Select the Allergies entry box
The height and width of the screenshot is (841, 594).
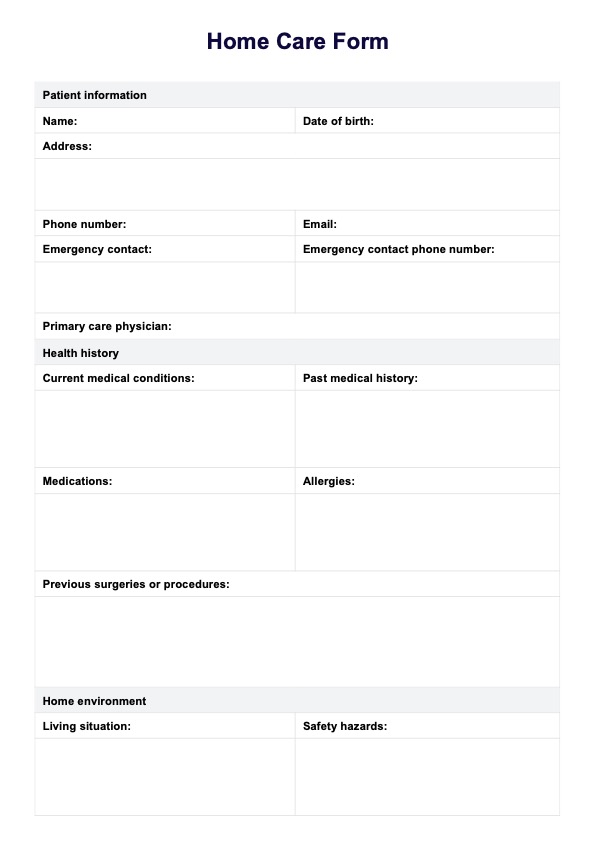(427, 532)
